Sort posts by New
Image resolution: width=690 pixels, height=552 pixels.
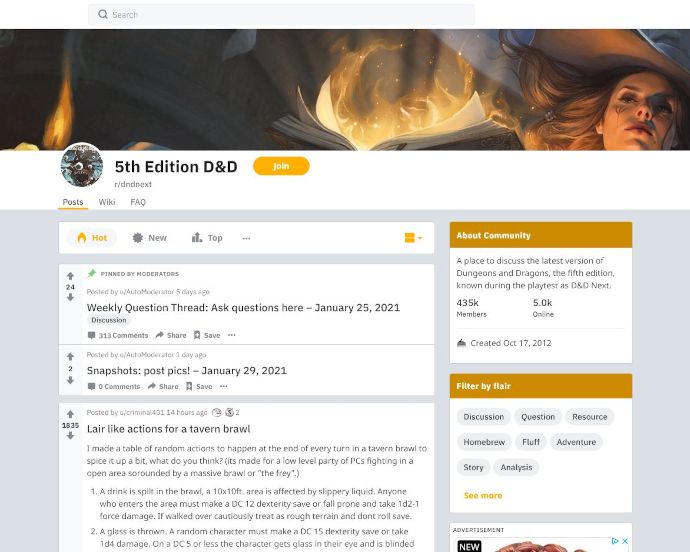click(x=150, y=238)
